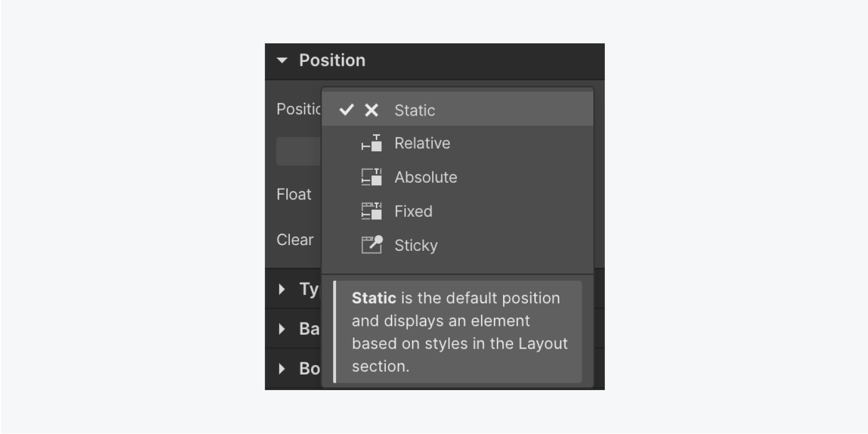The height and width of the screenshot is (434, 868).
Task: Click the Fixed position icon
Action: [x=371, y=211]
